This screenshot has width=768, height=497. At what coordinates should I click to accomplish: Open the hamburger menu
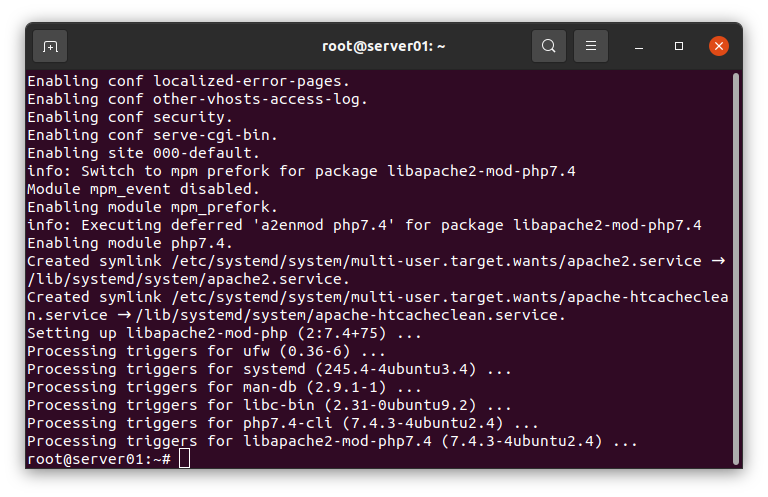tap(591, 46)
